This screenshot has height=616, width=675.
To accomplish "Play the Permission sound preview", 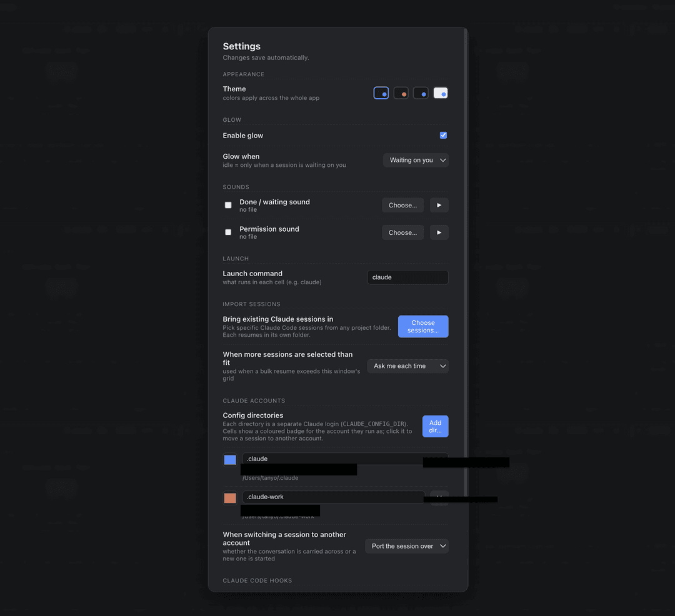I will pos(439,232).
